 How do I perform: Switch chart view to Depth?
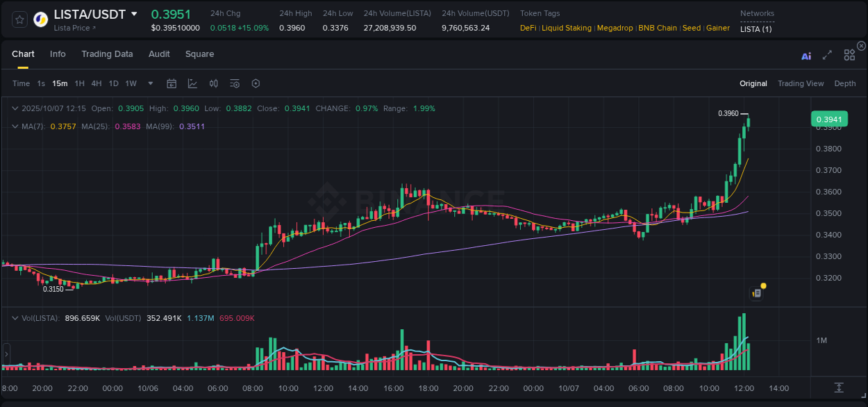pyautogui.click(x=844, y=83)
